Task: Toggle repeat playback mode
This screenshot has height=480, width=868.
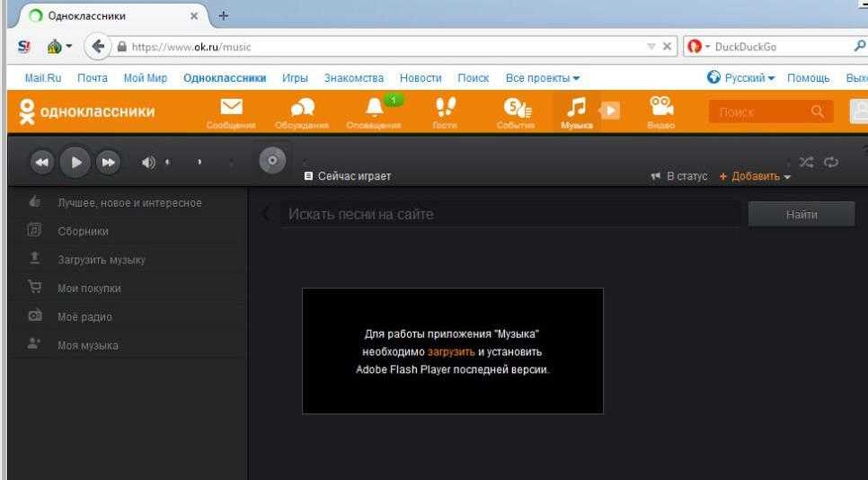Action: pyautogui.click(x=831, y=162)
